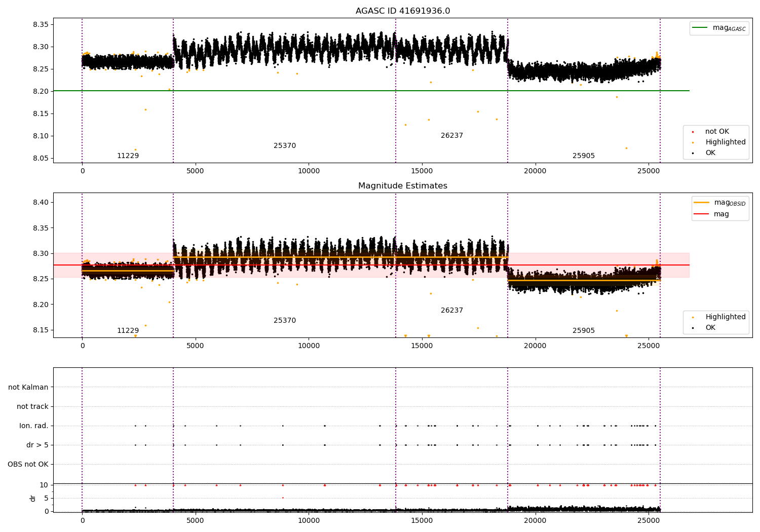Screen dimensions: 760x532
Task: Click the 'OBS not OK' y-axis label
Action: pos(28,465)
